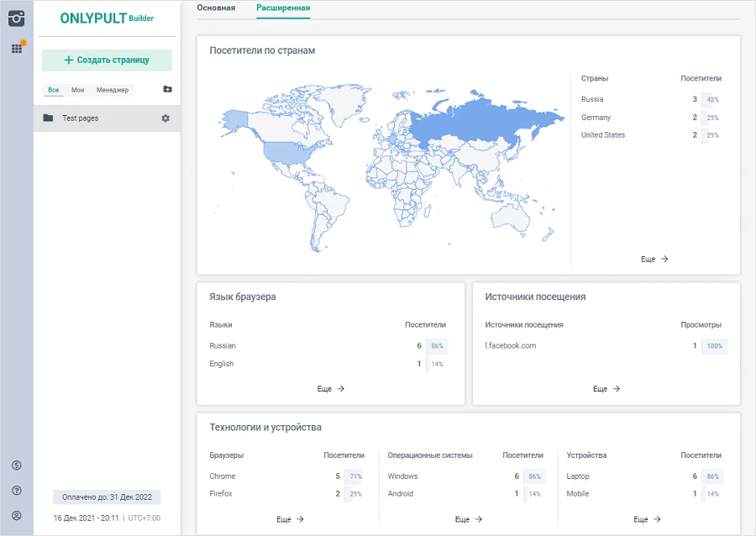Filter pages by Все
Viewport: 756px width, 536px height.
click(54, 90)
